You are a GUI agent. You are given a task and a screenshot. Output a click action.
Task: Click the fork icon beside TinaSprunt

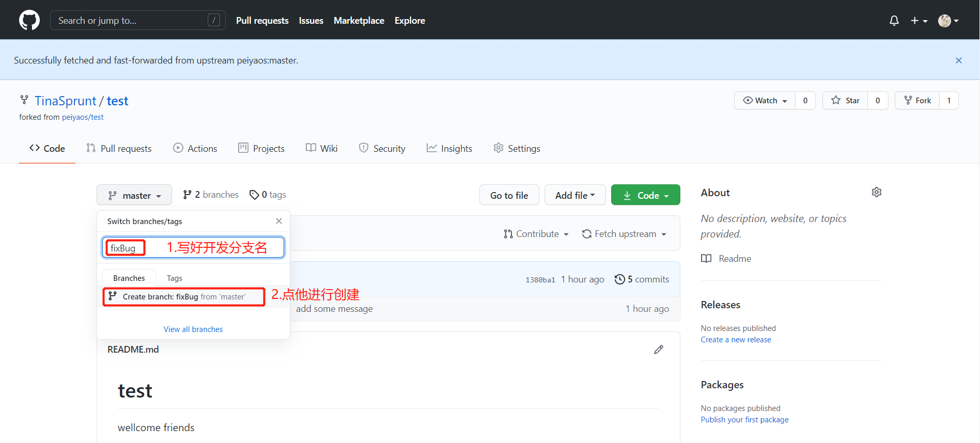[x=24, y=100]
